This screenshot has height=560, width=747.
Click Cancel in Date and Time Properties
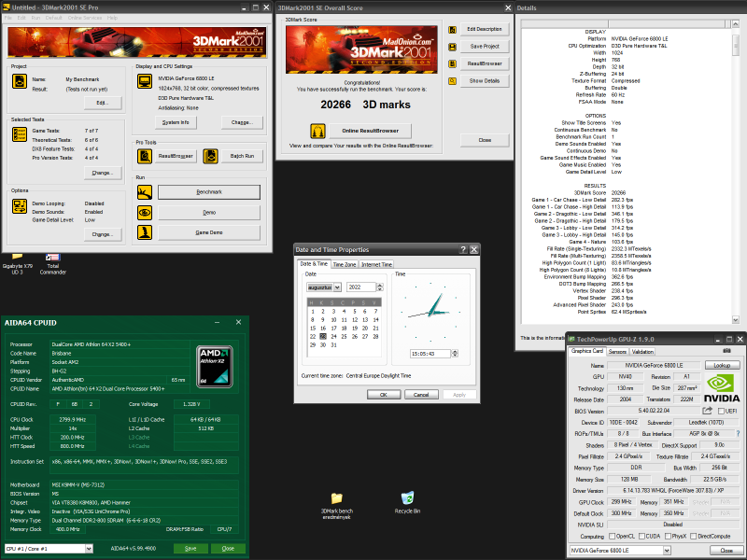[x=421, y=395]
